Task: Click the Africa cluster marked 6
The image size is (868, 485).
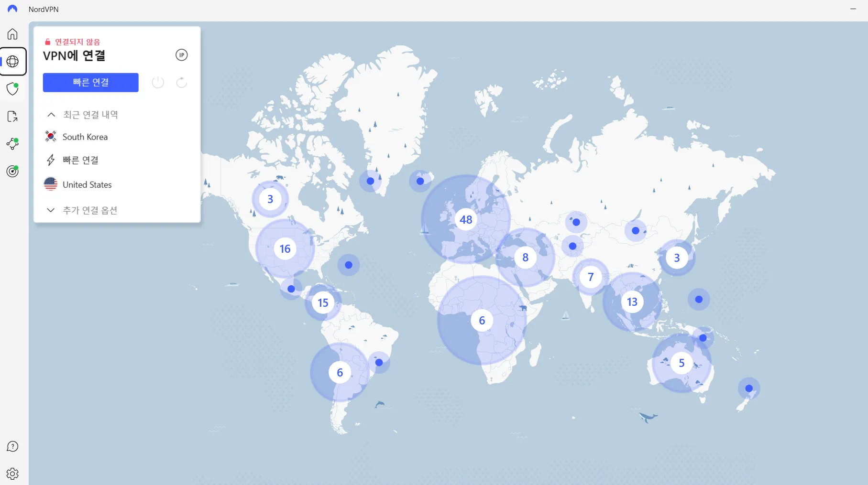Action: point(482,321)
